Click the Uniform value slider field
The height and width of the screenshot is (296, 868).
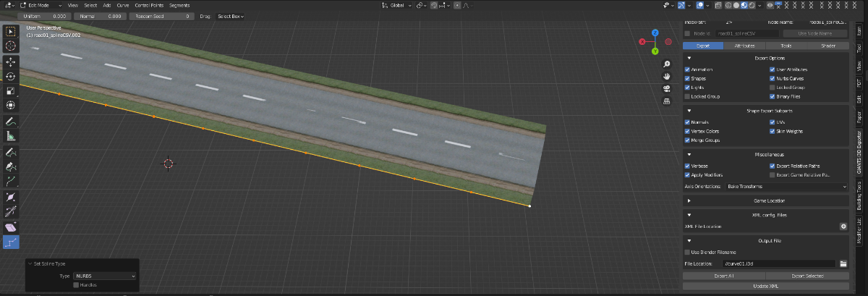(x=45, y=16)
